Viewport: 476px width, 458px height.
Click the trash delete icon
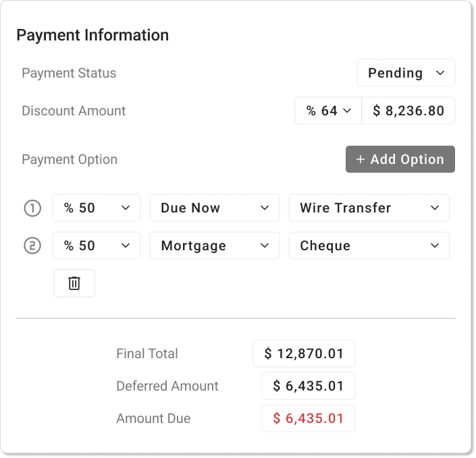pyautogui.click(x=74, y=283)
